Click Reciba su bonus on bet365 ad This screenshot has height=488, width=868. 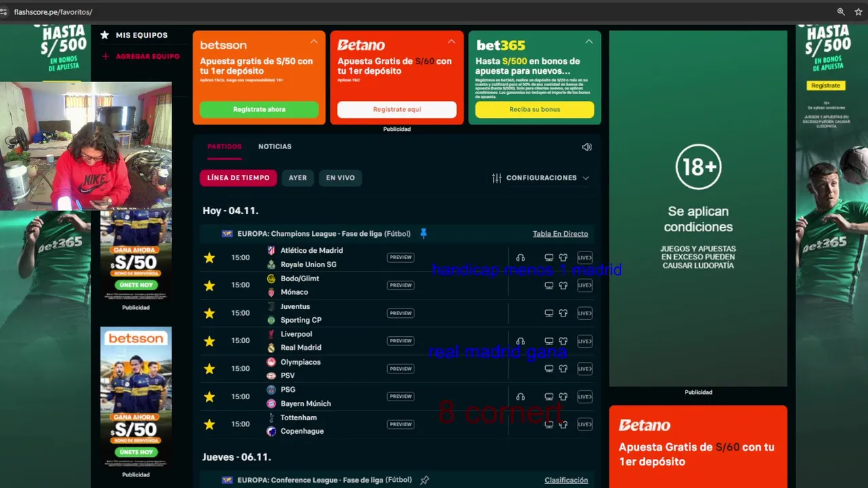tap(534, 109)
